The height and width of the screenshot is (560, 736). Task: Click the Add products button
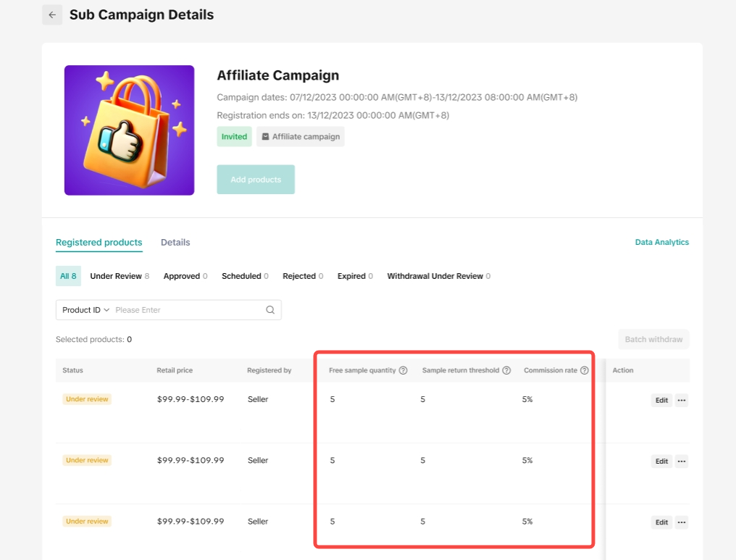click(x=256, y=180)
